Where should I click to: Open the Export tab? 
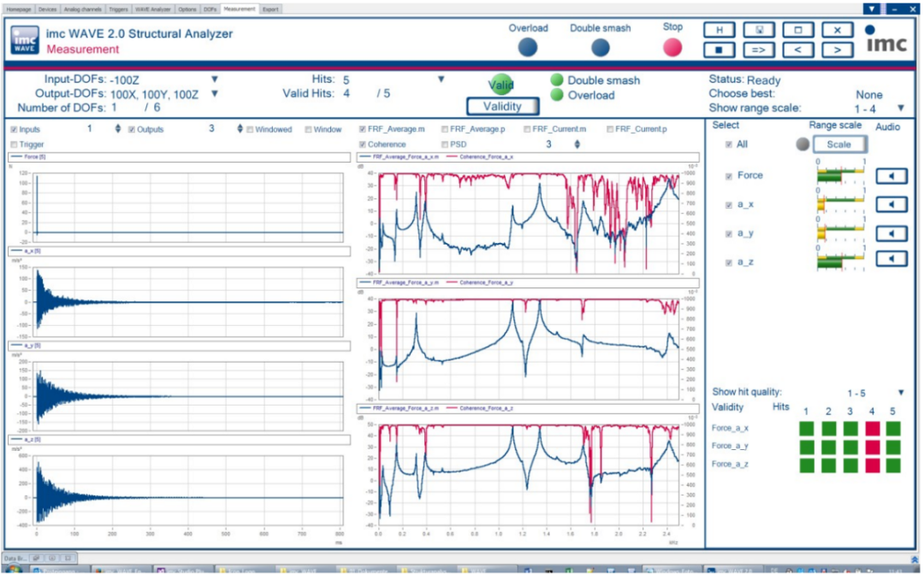[270, 9]
